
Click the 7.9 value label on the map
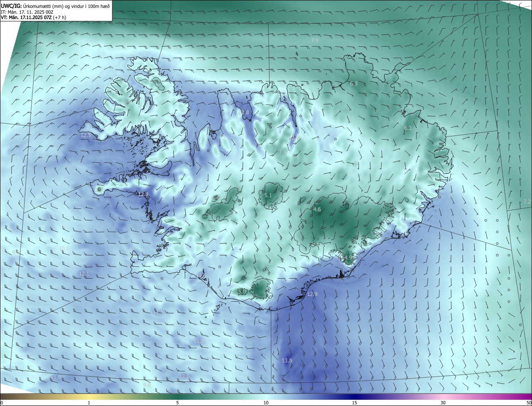tap(315, 40)
